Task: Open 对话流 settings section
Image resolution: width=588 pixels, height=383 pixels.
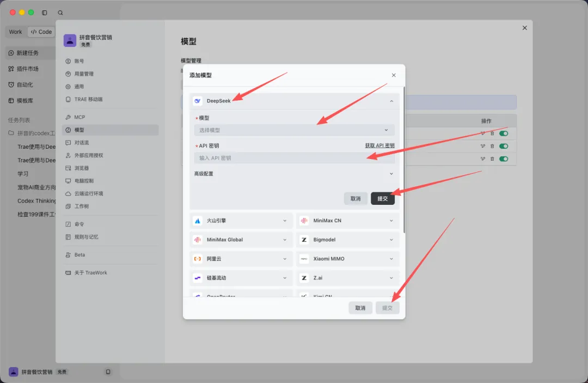Action: (110, 143)
